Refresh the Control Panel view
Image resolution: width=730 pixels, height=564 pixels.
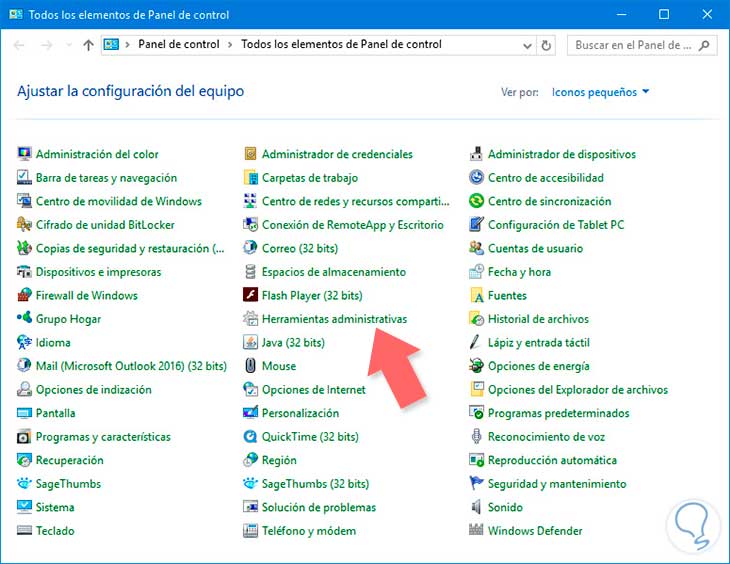546,46
